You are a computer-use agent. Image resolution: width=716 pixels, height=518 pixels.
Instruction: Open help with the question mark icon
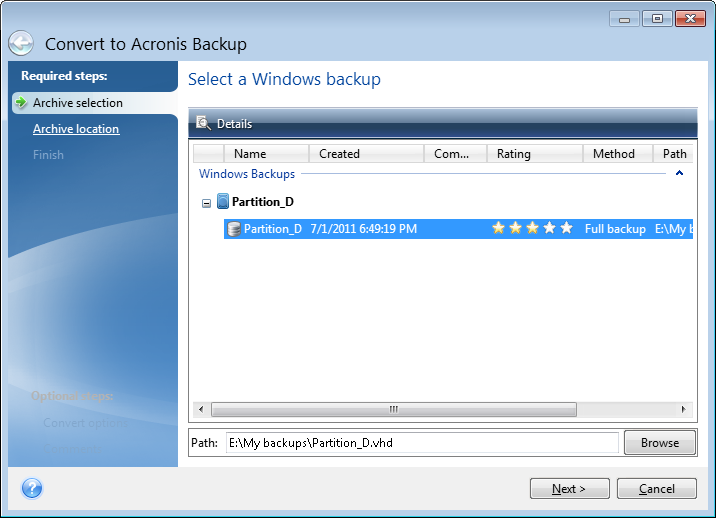[32, 488]
